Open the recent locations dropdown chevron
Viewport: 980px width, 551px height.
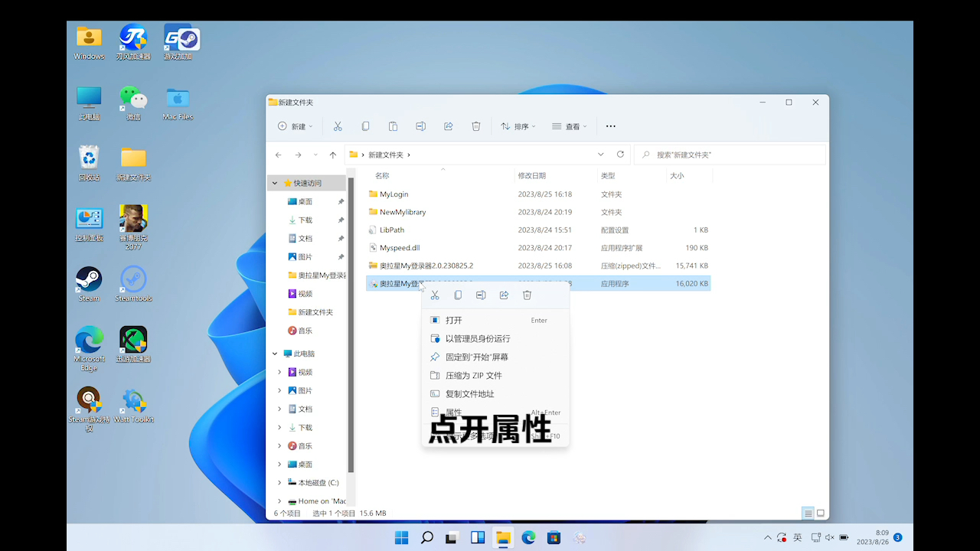315,155
